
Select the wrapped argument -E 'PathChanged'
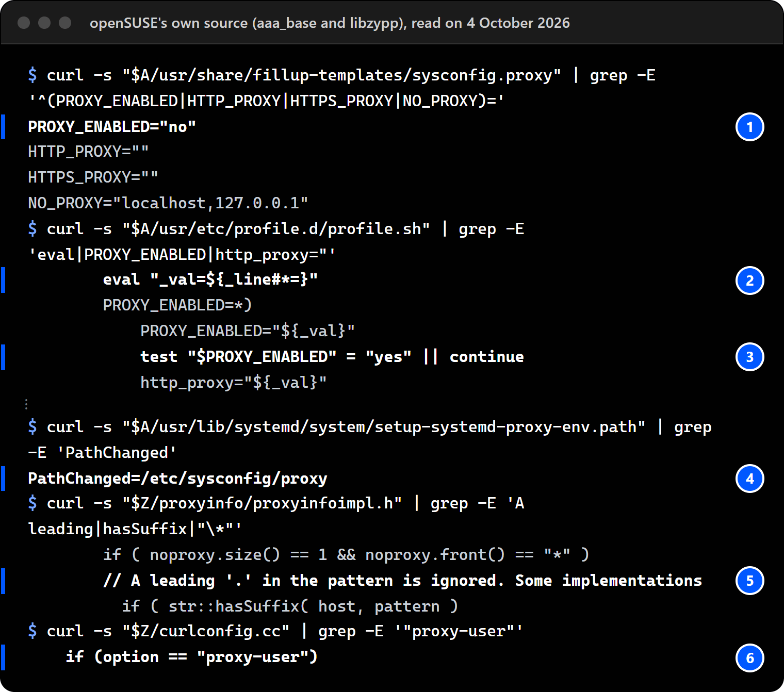[102, 453]
